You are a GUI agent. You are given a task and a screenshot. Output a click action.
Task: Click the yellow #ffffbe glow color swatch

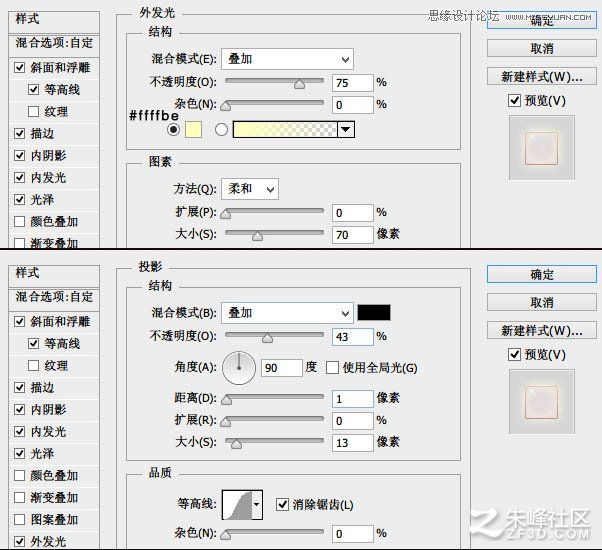click(194, 129)
